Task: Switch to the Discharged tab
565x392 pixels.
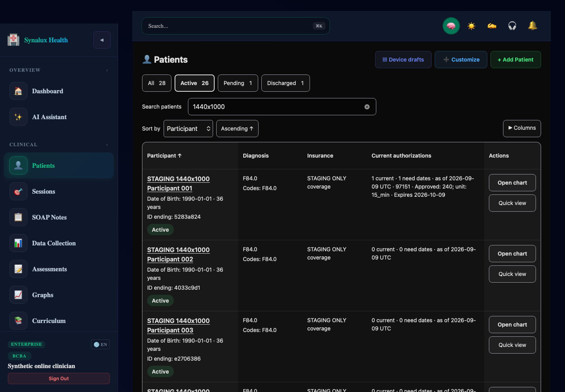Action: pos(286,83)
